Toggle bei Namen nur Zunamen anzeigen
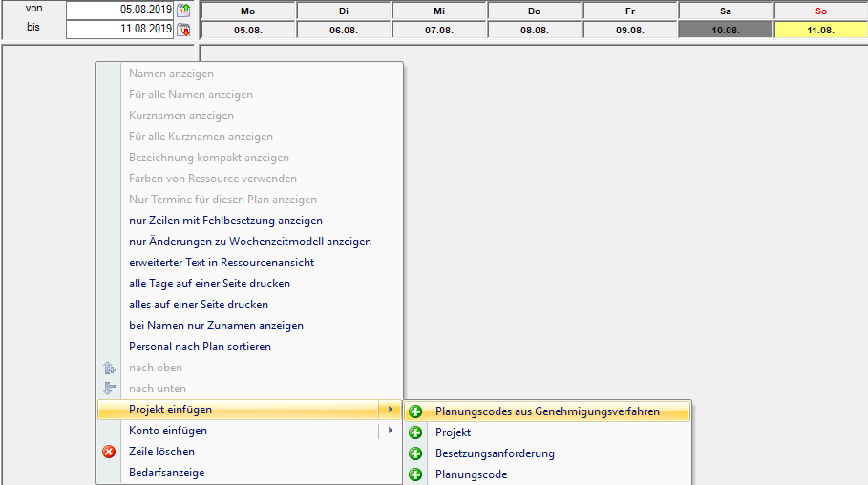Image resolution: width=868 pixels, height=485 pixels. coord(216,326)
